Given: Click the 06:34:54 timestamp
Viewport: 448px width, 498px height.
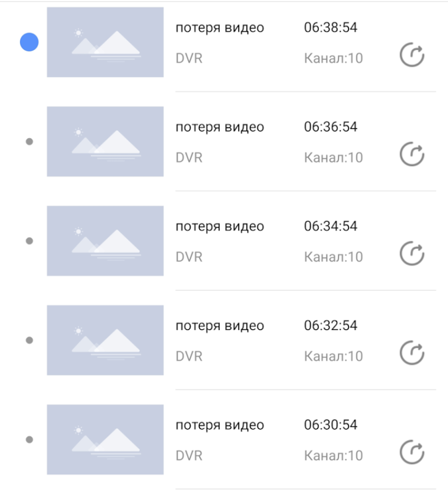Looking at the screenshot, I should click(331, 226).
